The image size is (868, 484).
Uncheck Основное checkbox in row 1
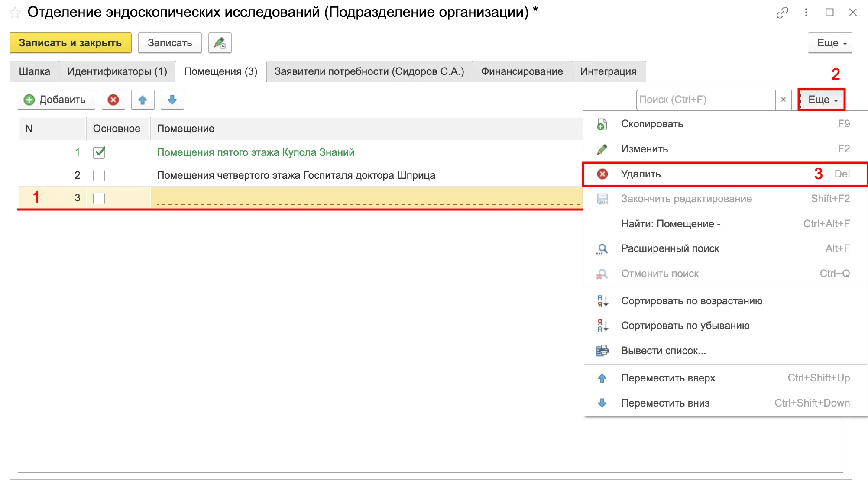coord(99,152)
